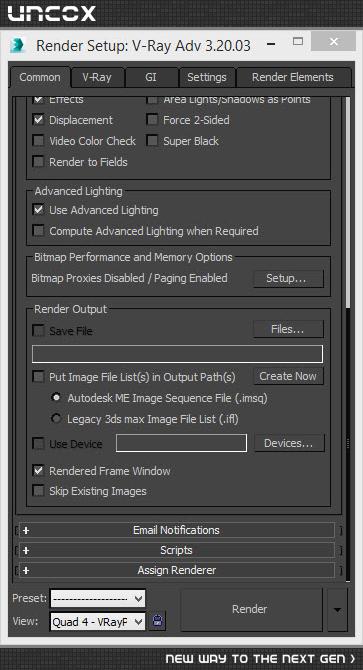The image size is (363, 670).
Task: Click the 3ds Max application icon in title bar
Action: tap(18, 45)
